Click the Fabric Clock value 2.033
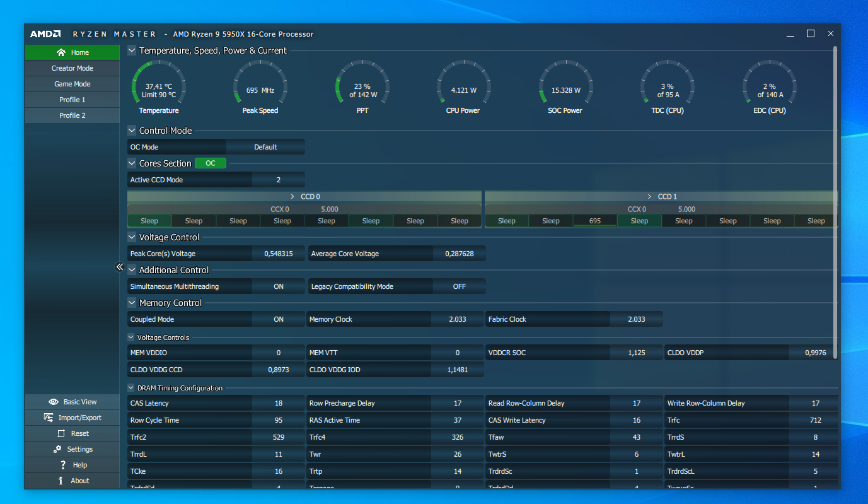Screen dimensions: 868x504 (637, 319)
